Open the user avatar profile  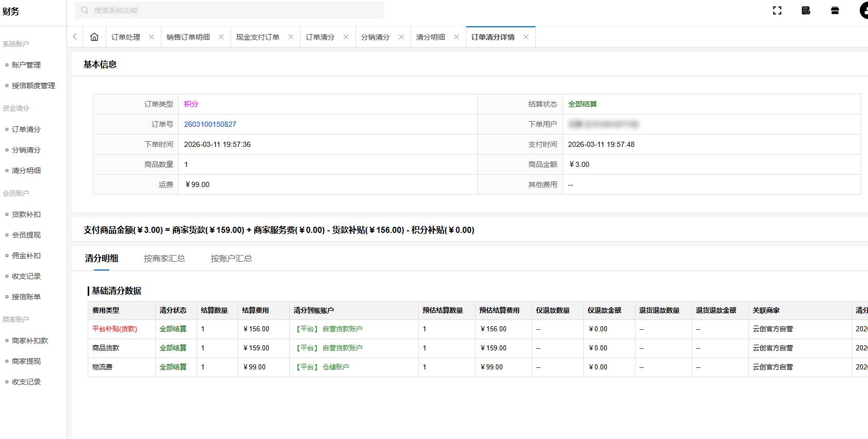(x=864, y=10)
